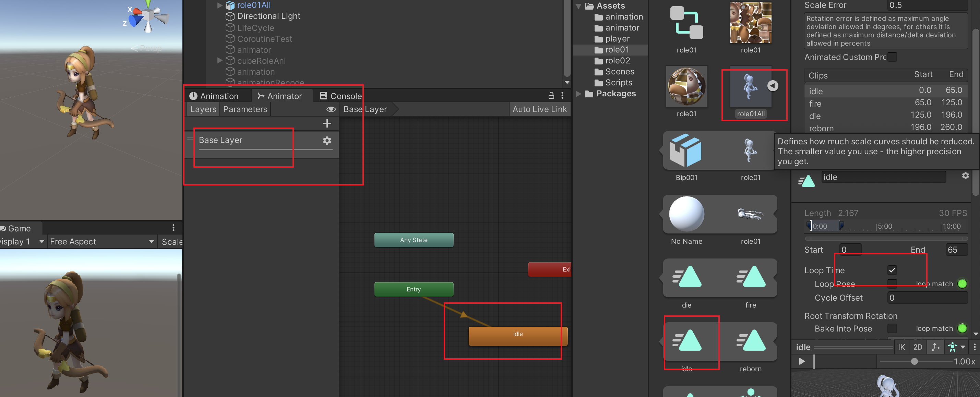Click the idle preview timeline scrubber

(x=814, y=361)
